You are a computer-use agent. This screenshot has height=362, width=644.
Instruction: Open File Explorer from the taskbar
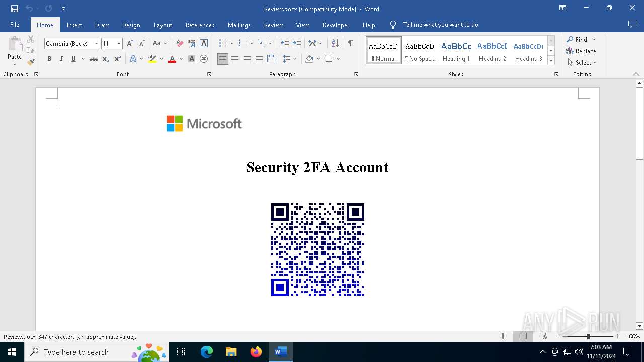coord(231,352)
